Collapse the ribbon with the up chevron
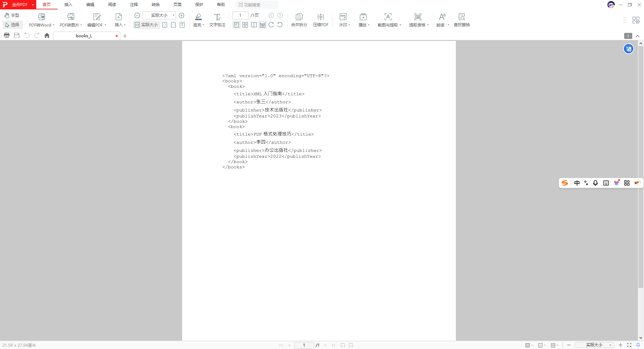 (x=638, y=36)
